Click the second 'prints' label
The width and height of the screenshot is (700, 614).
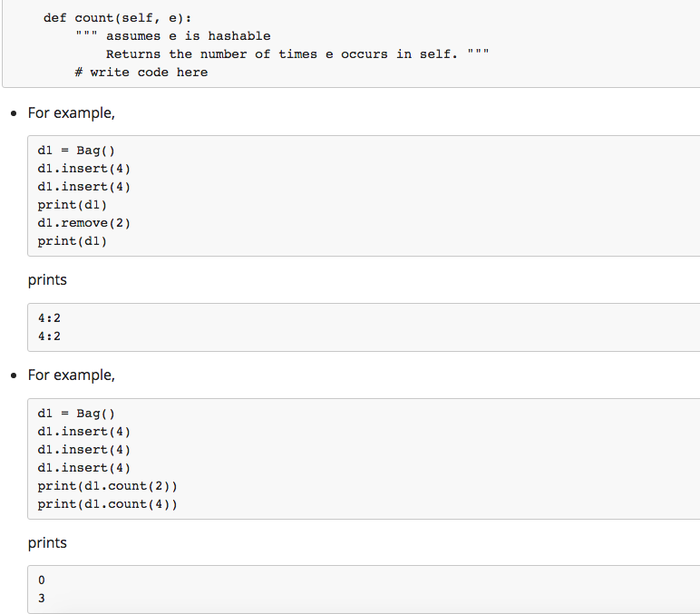pos(47,543)
